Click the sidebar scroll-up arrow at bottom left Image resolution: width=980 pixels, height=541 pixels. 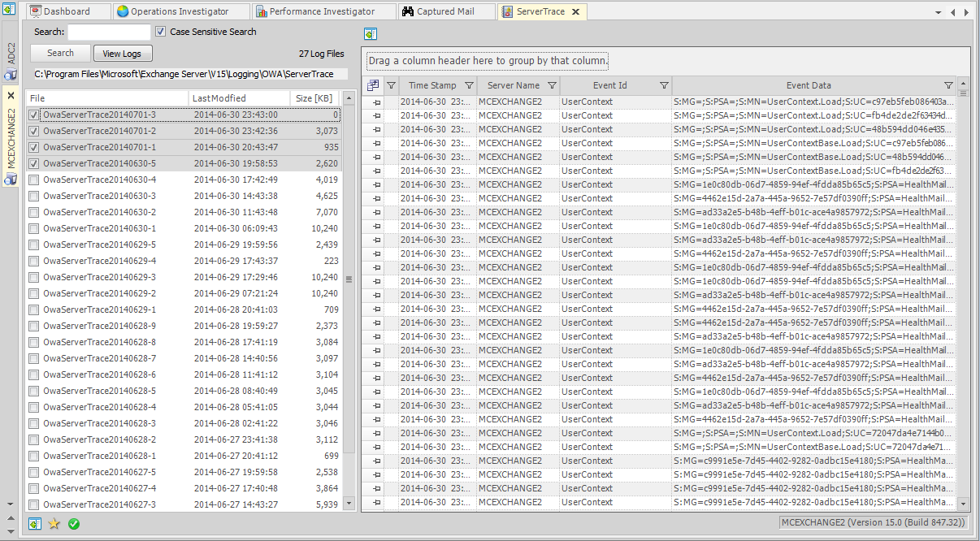point(11,517)
